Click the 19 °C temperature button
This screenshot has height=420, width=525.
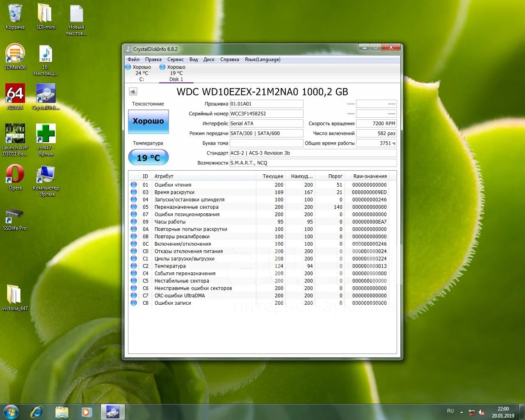tap(148, 157)
